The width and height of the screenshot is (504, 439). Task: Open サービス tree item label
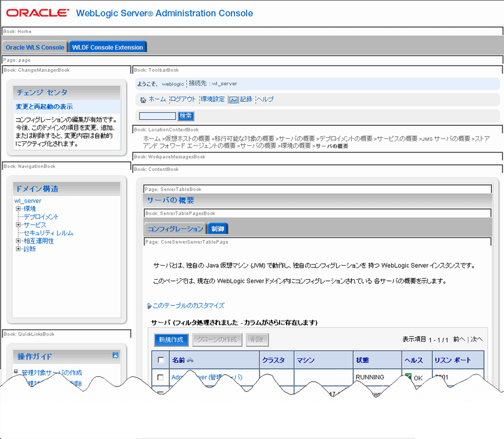(x=35, y=225)
